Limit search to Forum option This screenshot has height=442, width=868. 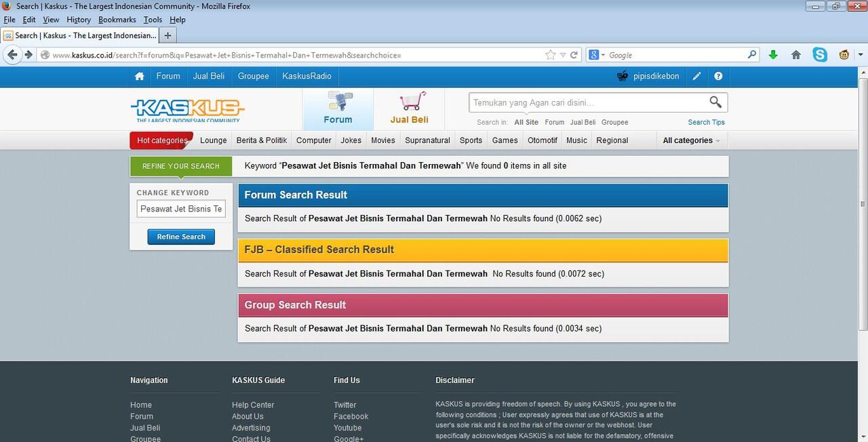(555, 122)
